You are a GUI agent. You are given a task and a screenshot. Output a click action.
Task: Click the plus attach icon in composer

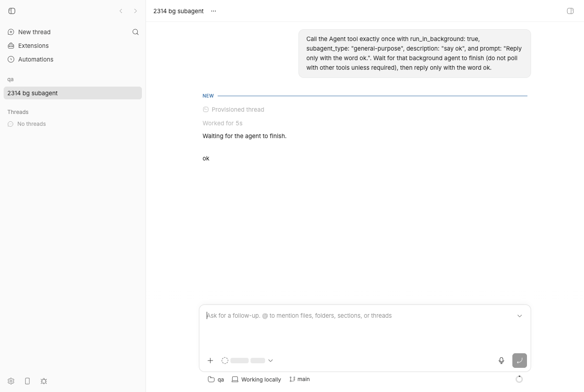[210, 361]
